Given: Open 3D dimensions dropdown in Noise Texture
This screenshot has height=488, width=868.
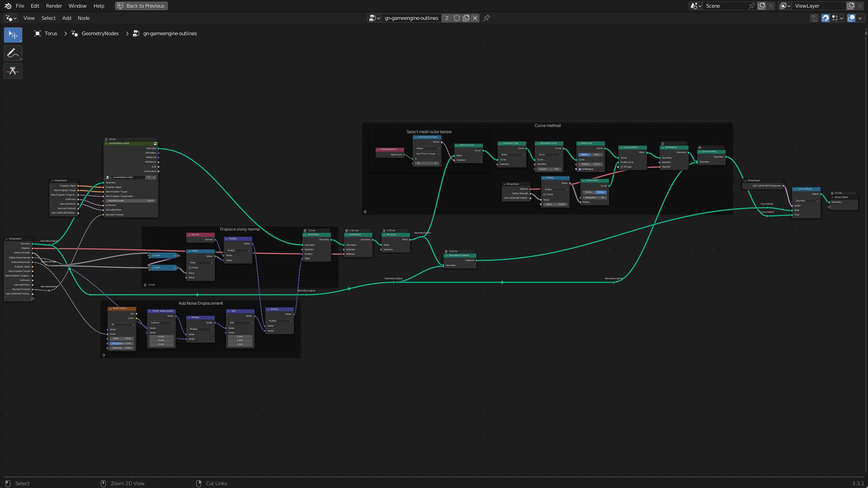Looking at the screenshot, I should tap(122, 324).
